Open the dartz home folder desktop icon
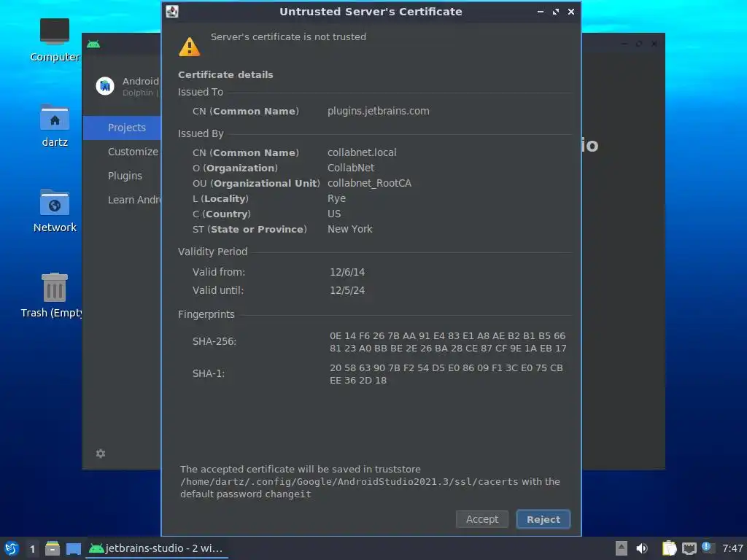Image resolution: width=747 pixels, height=560 pixels. click(54, 125)
